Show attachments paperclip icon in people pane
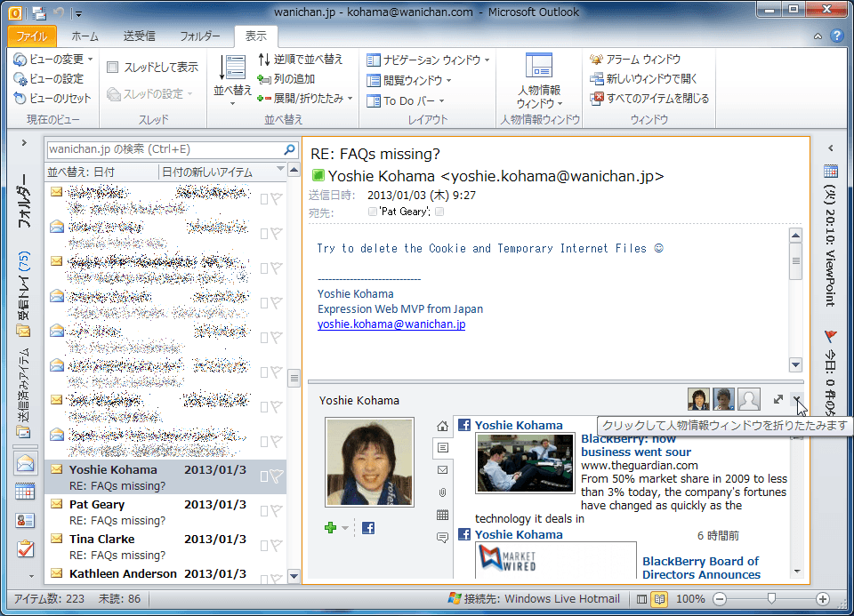854x616 pixels. click(442, 493)
